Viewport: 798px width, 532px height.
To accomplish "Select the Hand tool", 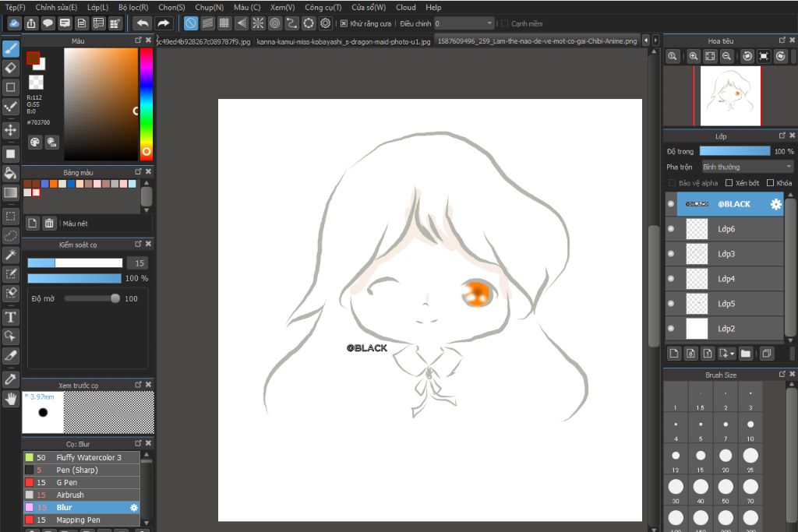I will [11, 400].
